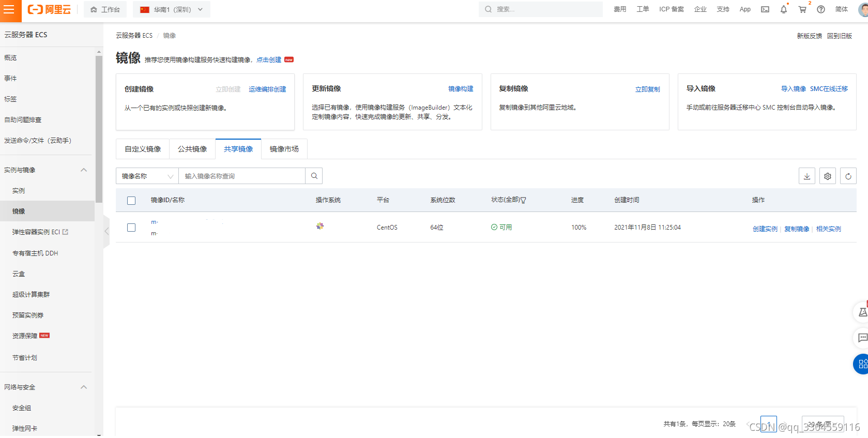Open the blue apps grid floating button
868x438 pixels.
861,364
